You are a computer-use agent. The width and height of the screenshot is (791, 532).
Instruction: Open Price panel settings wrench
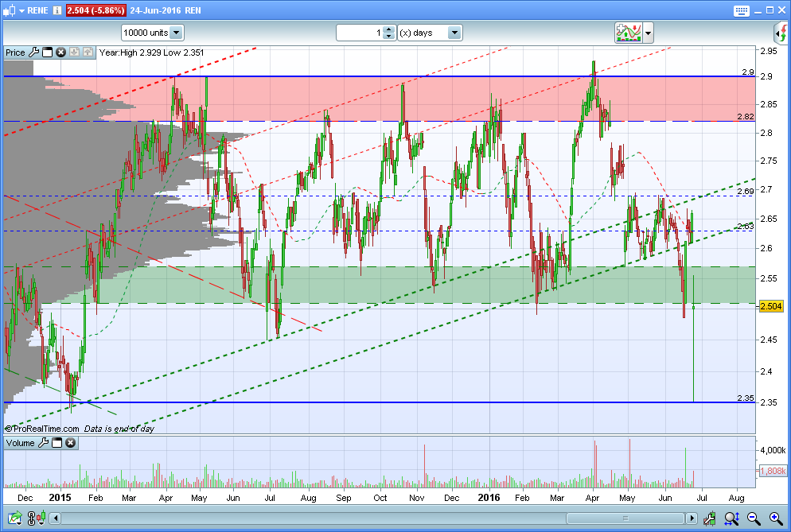[x=33, y=52]
